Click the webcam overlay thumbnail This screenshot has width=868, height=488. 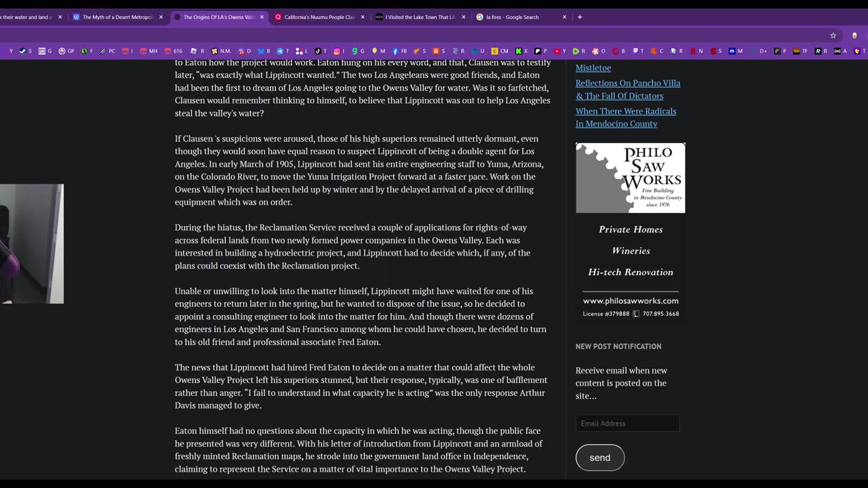pos(32,244)
